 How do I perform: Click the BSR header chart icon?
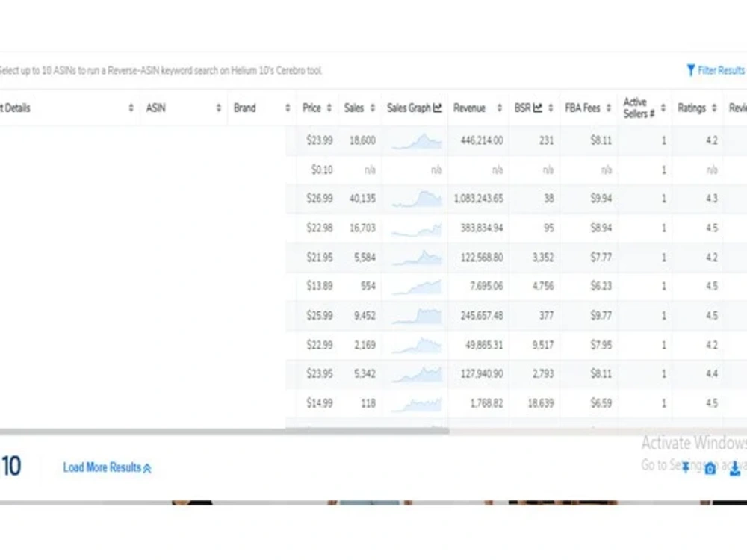(x=538, y=108)
